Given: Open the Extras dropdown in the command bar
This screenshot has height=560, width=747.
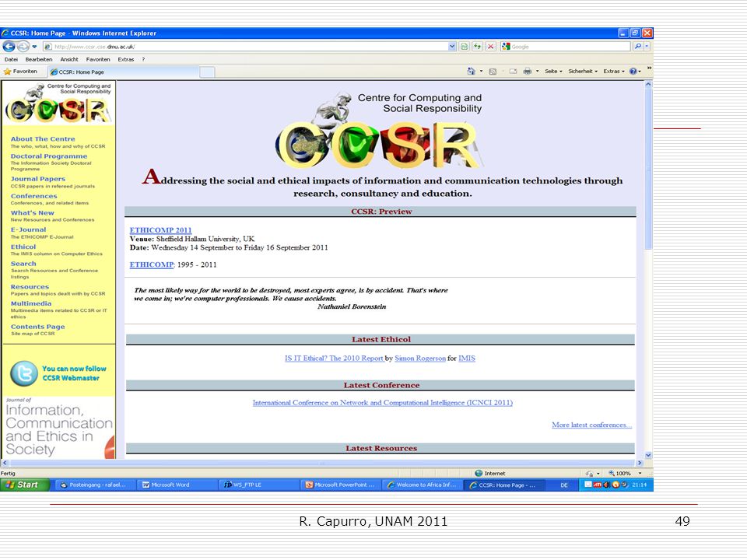Looking at the screenshot, I should [x=614, y=72].
